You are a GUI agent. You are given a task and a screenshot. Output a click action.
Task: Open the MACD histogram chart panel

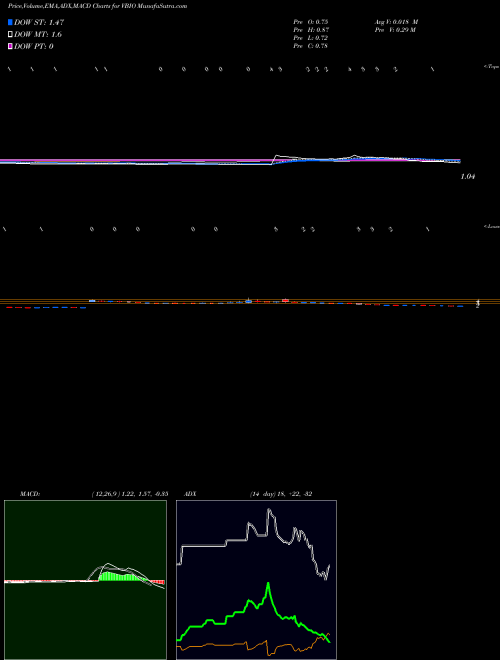coord(85,580)
